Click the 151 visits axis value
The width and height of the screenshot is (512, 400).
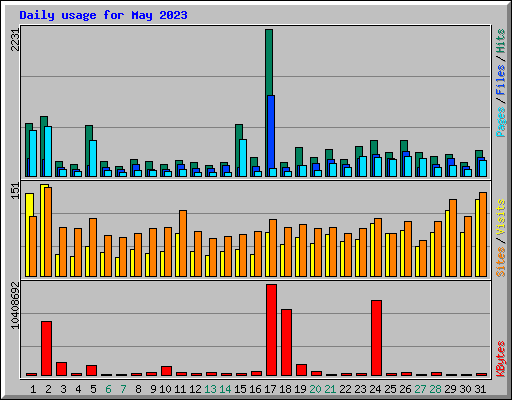[15, 191]
